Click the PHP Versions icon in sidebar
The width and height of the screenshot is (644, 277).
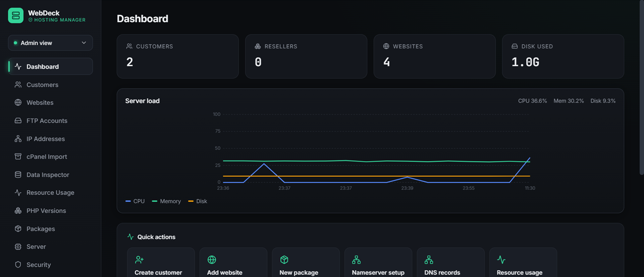point(18,211)
